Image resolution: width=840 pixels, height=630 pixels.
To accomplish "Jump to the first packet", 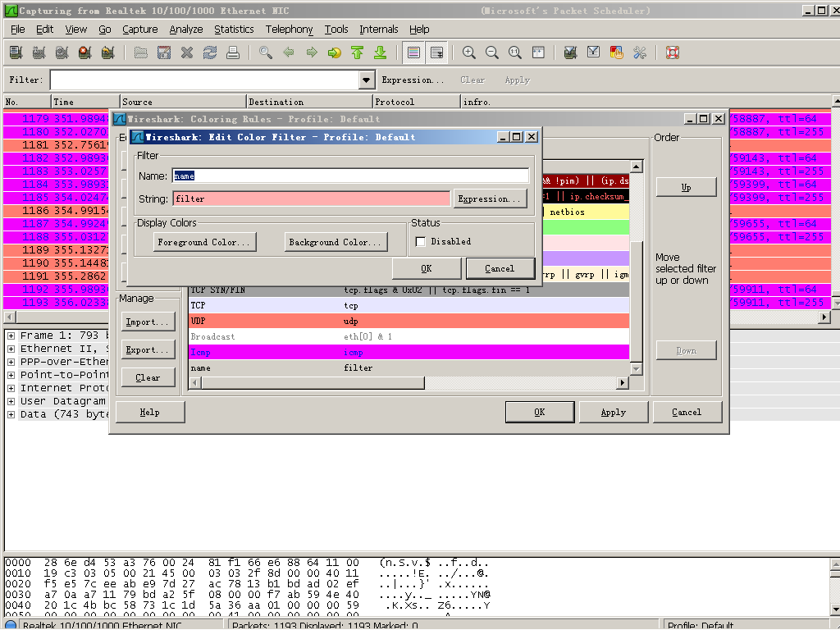I will [358, 52].
